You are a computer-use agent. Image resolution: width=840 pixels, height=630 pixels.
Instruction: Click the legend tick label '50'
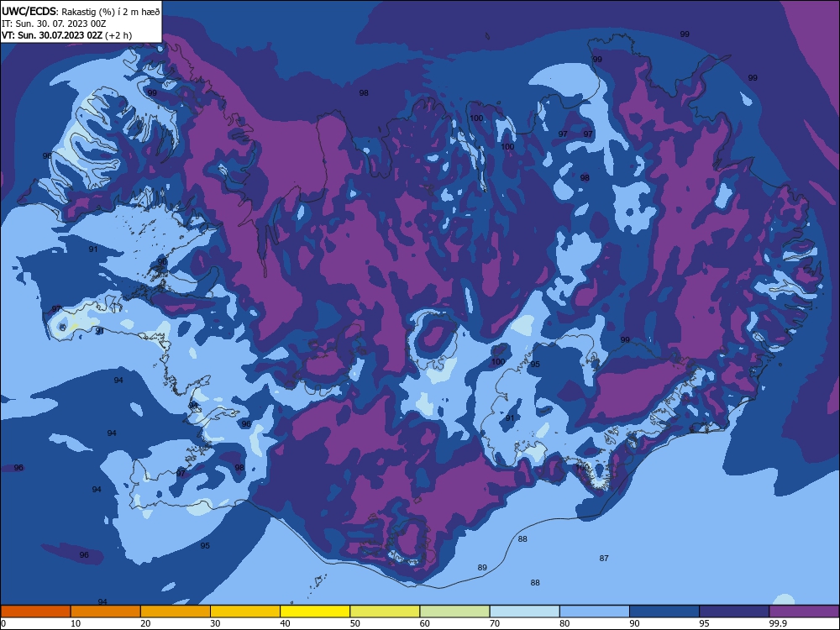tap(355, 623)
